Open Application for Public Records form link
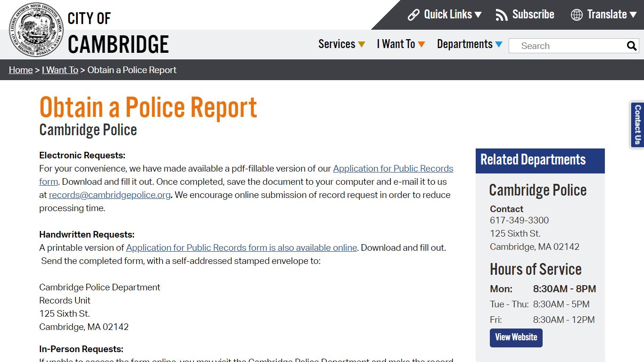The width and height of the screenshot is (644, 362). (x=393, y=168)
